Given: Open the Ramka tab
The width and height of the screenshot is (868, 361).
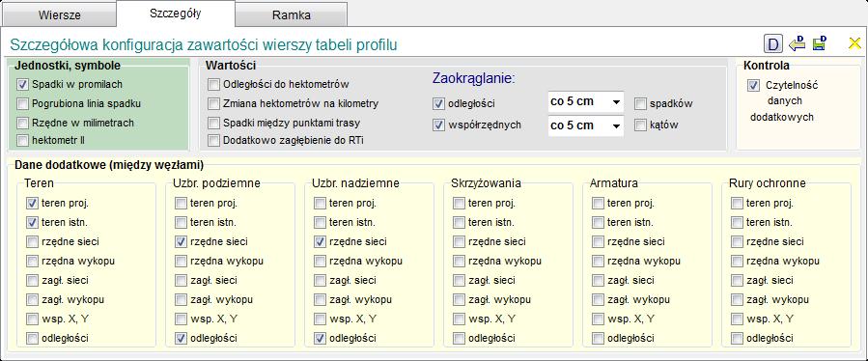Looking at the screenshot, I should pyautogui.click(x=292, y=14).
